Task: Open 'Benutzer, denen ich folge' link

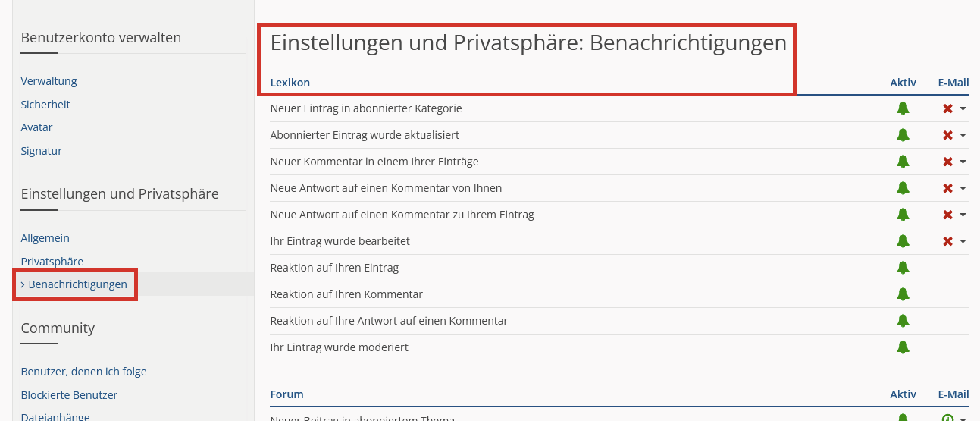Action: [x=84, y=372]
